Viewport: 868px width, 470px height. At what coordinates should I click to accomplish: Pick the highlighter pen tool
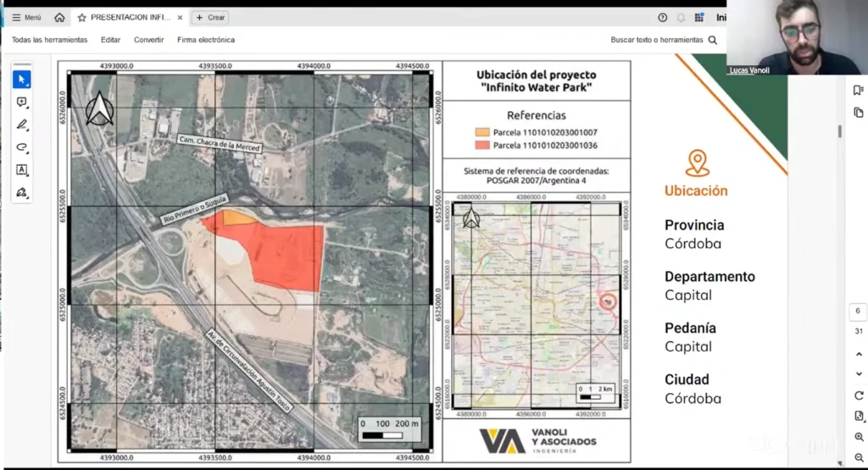pyautogui.click(x=22, y=124)
